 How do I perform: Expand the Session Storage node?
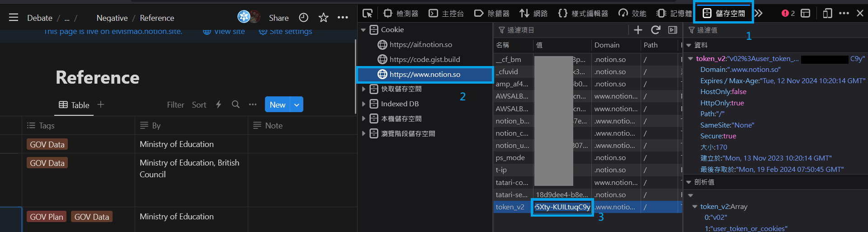363,134
